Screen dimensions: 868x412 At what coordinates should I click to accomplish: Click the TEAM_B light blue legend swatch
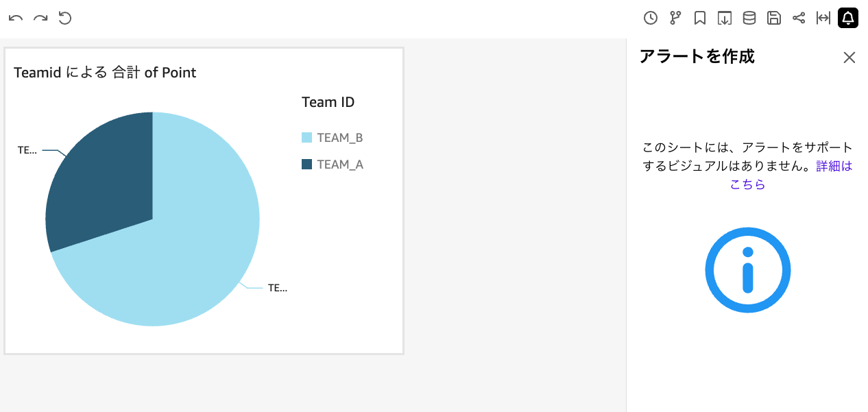click(x=307, y=138)
